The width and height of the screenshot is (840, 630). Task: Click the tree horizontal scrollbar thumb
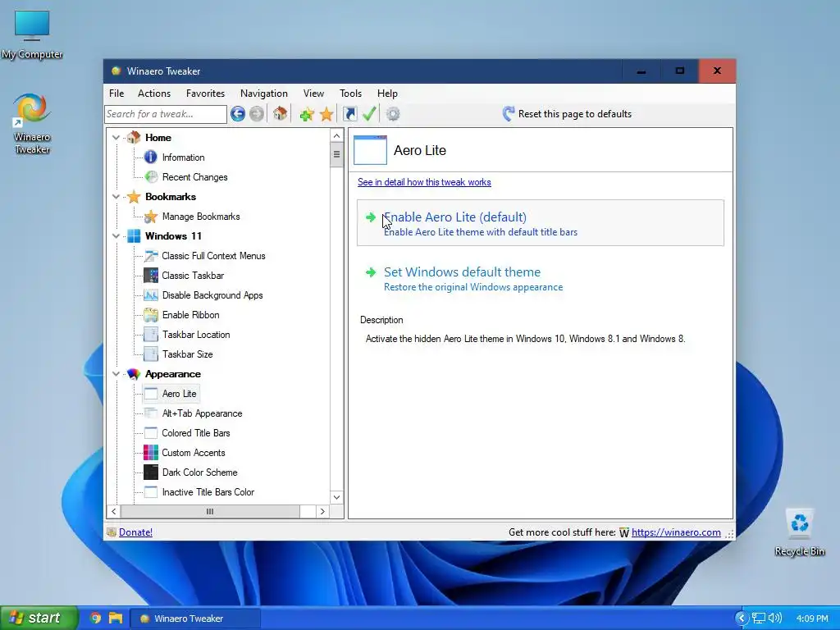210,512
